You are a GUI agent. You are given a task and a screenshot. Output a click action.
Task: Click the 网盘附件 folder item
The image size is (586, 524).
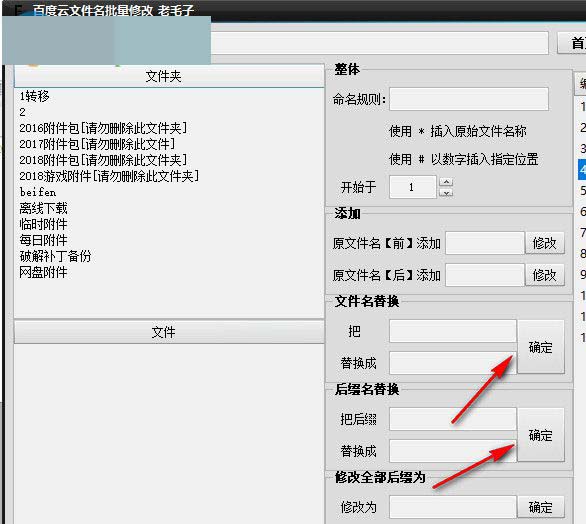[43, 272]
